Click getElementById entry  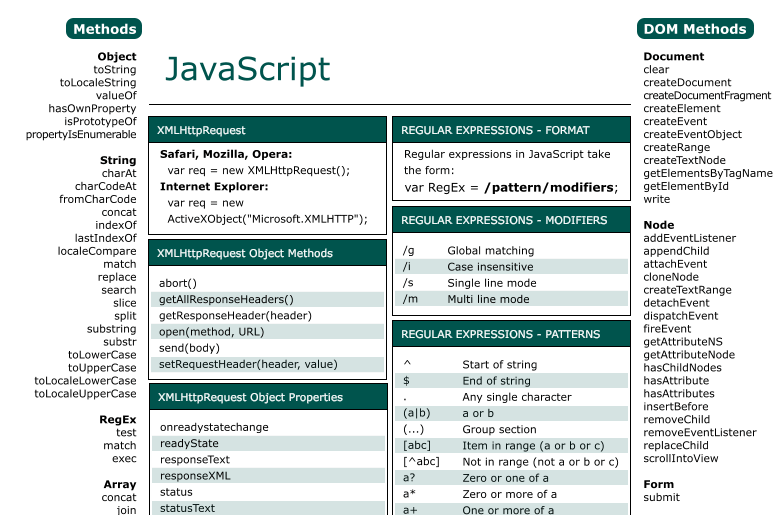tap(686, 186)
